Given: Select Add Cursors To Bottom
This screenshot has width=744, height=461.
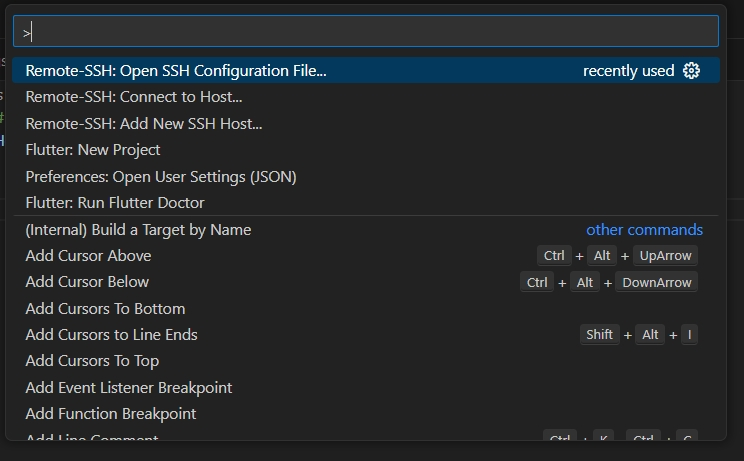Looking at the screenshot, I should (x=366, y=309).
